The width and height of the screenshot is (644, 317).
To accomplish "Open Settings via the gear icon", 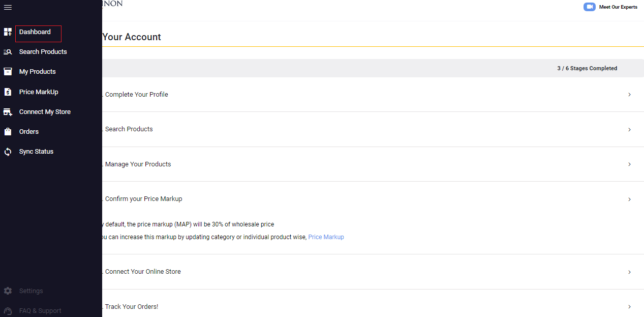I will click(x=8, y=291).
